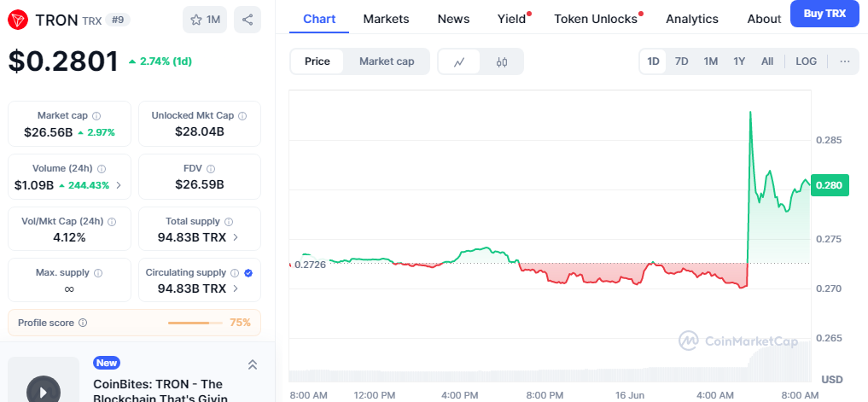
Task: Open the Markets tab
Action: (x=386, y=19)
